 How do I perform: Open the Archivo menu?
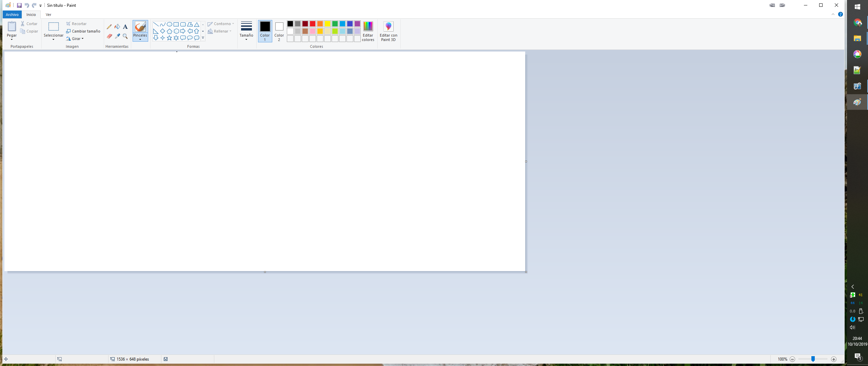coord(12,15)
